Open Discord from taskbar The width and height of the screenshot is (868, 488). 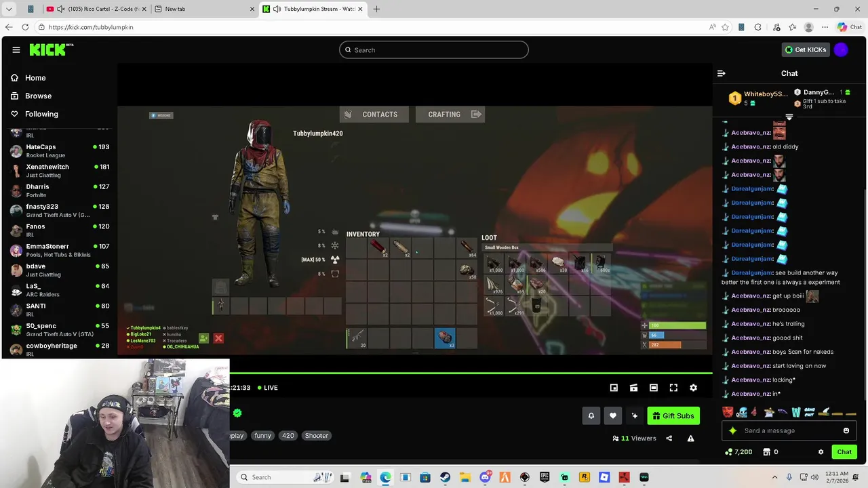[485, 477]
